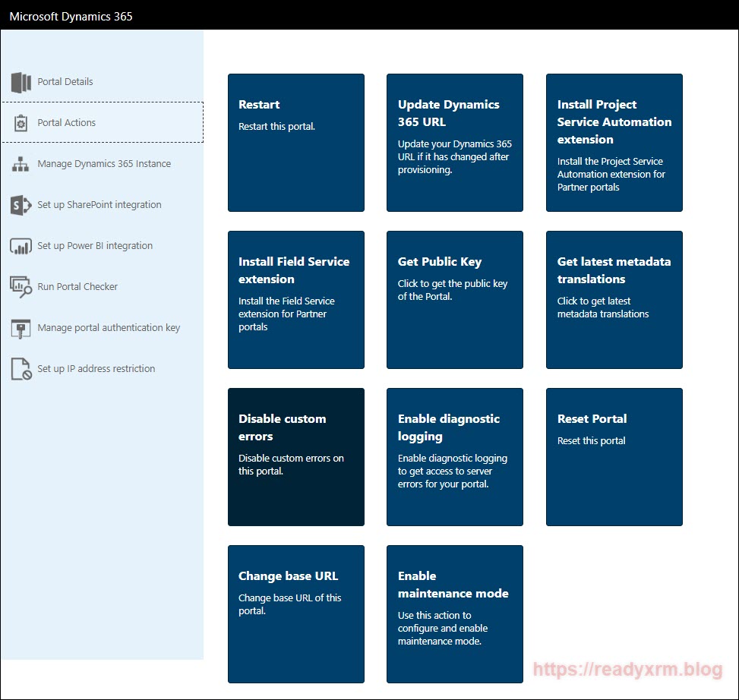Open Set up SharePoint integration menu item
Screen dimensions: 739x700
(x=99, y=205)
